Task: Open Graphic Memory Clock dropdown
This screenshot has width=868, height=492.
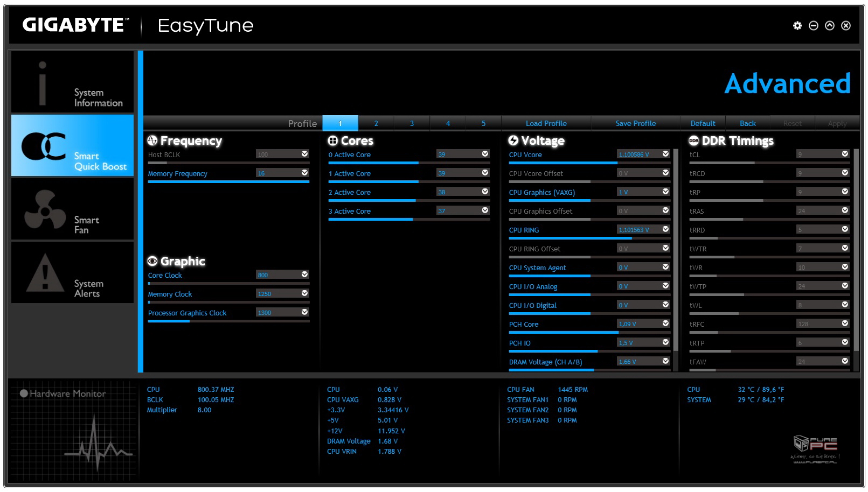Action: point(304,293)
